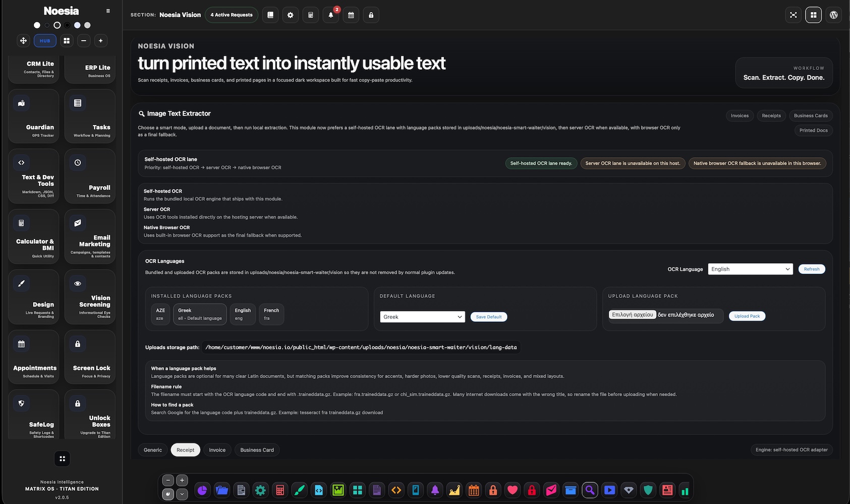Open the red calculator dock icon
The width and height of the screenshot is (850, 504).
[280, 490]
